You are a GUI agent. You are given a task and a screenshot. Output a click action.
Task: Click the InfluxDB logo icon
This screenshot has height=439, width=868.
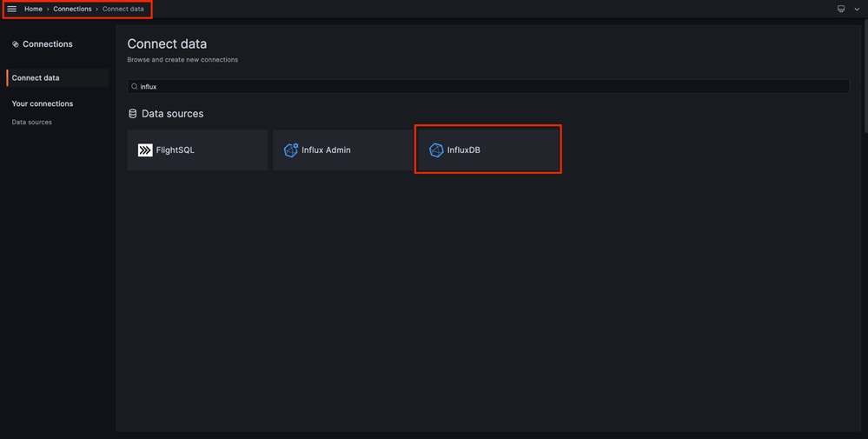[x=436, y=150]
